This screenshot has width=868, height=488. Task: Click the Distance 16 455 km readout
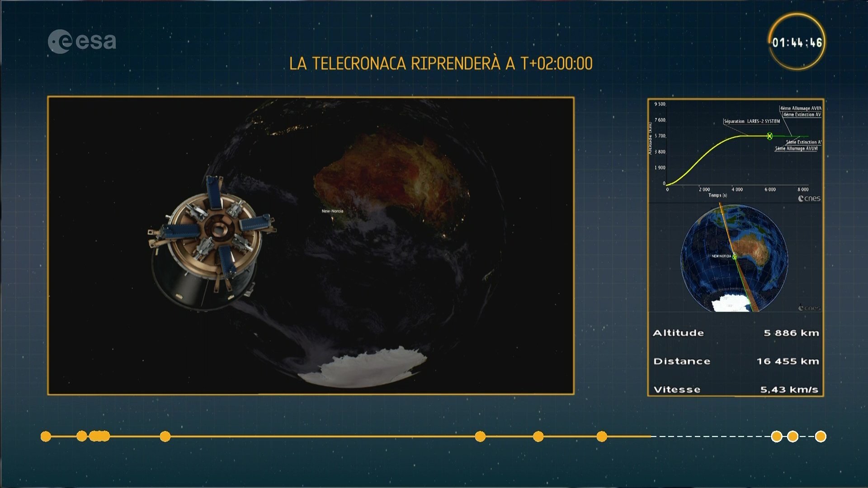tap(736, 361)
